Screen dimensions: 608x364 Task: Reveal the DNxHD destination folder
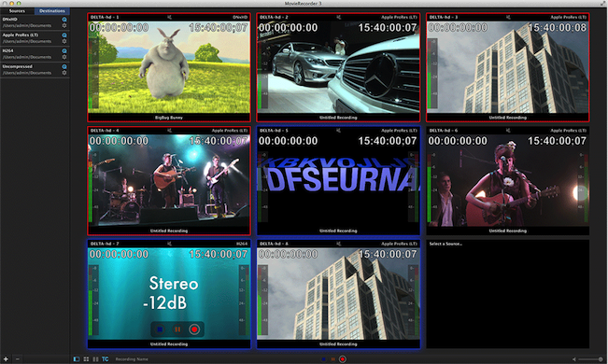(64, 20)
